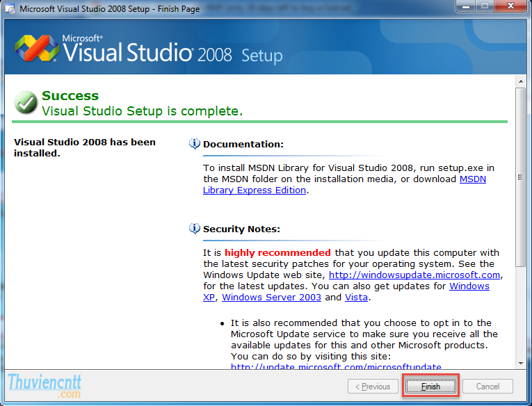Image resolution: width=532 pixels, height=406 pixels.
Task: Click the Security Notes info icon
Action: [195, 229]
